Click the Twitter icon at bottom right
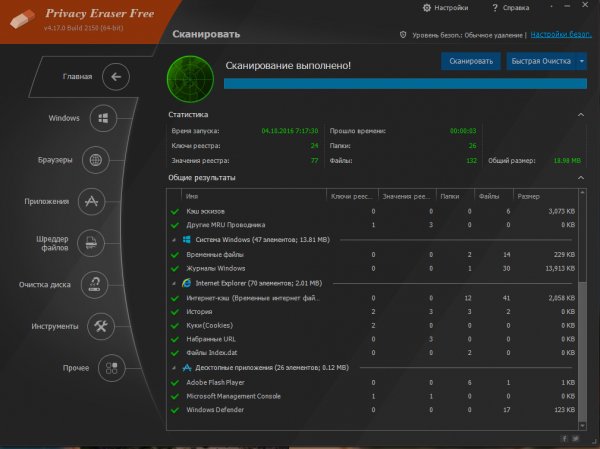The height and width of the screenshot is (449, 600). 576,438
